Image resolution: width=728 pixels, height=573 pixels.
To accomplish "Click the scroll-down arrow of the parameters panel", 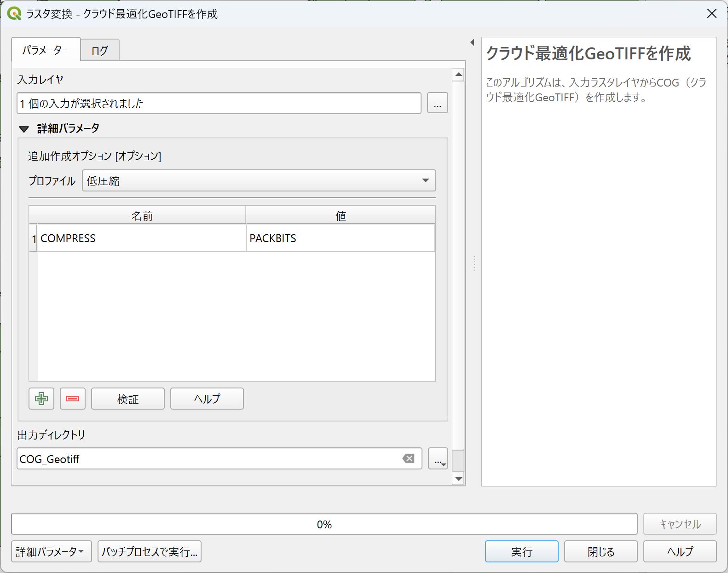I will pyautogui.click(x=458, y=479).
